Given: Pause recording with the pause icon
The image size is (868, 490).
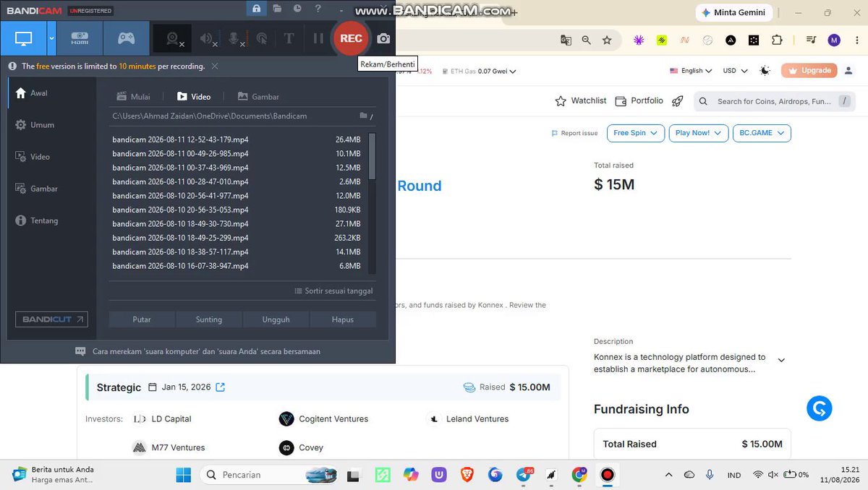Looking at the screenshot, I should pyautogui.click(x=318, y=39).
